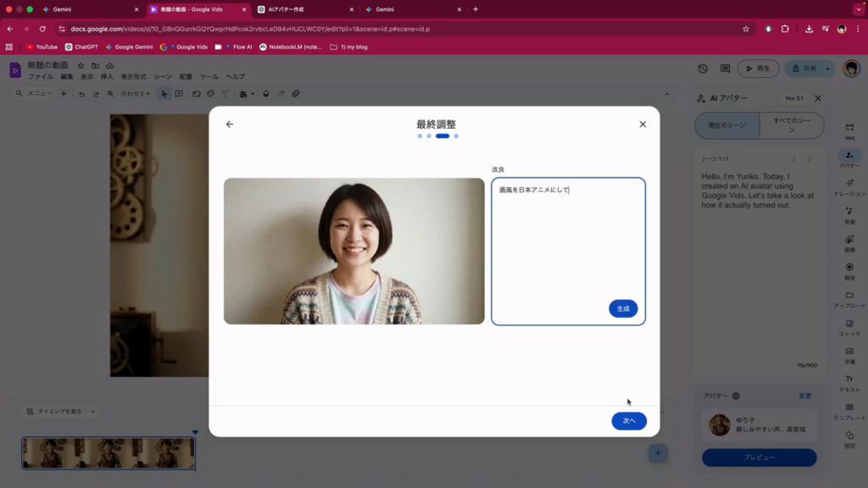Select 現在のシーン segment option
868x488 pixels.
click(x=726, y=125)
